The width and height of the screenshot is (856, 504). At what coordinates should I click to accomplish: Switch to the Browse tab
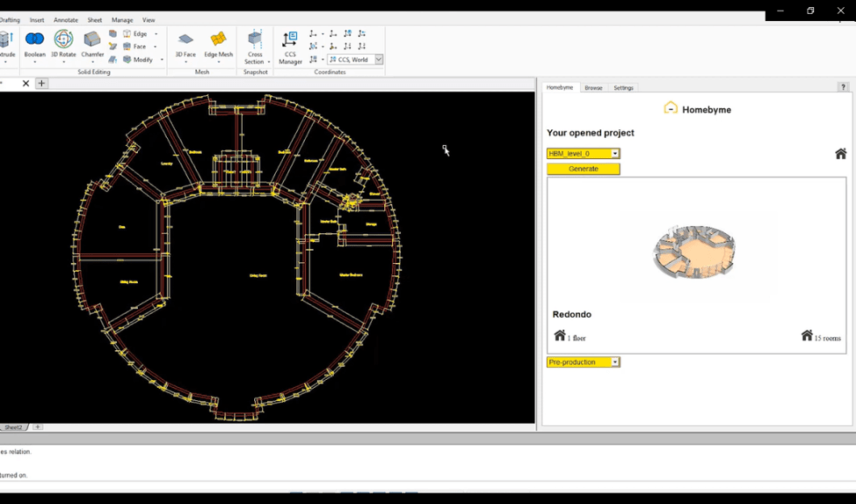click(x=594, y=87)
